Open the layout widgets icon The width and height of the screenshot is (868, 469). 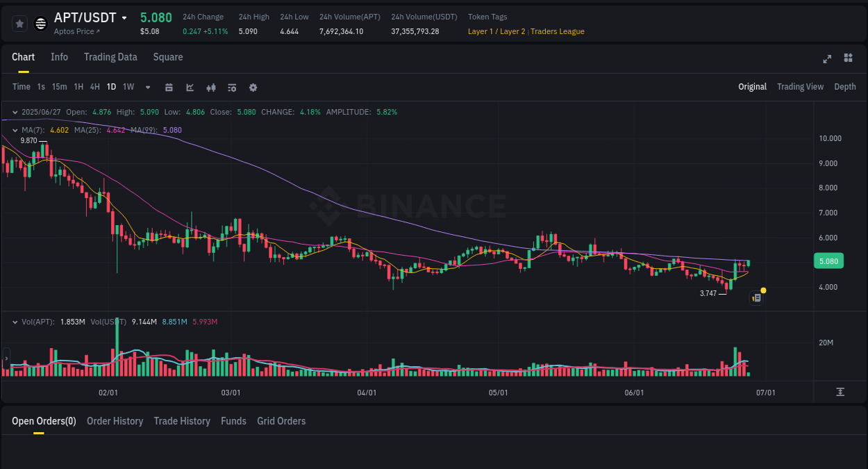point(848,58)
